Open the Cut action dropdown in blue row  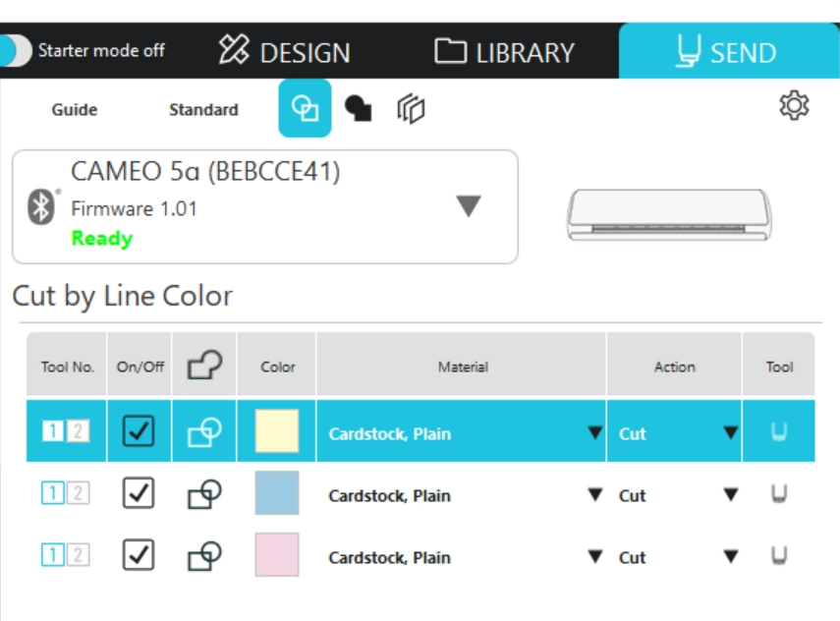point(730,495)
